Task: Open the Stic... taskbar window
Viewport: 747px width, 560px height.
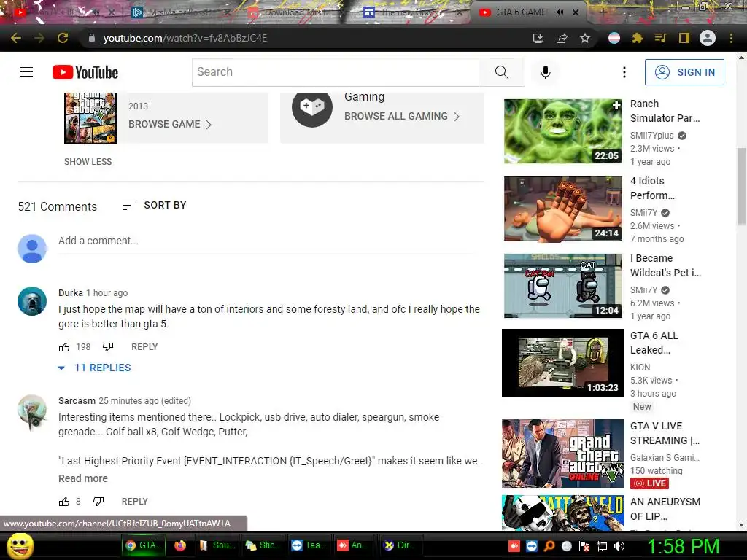Action: point(263,545)
